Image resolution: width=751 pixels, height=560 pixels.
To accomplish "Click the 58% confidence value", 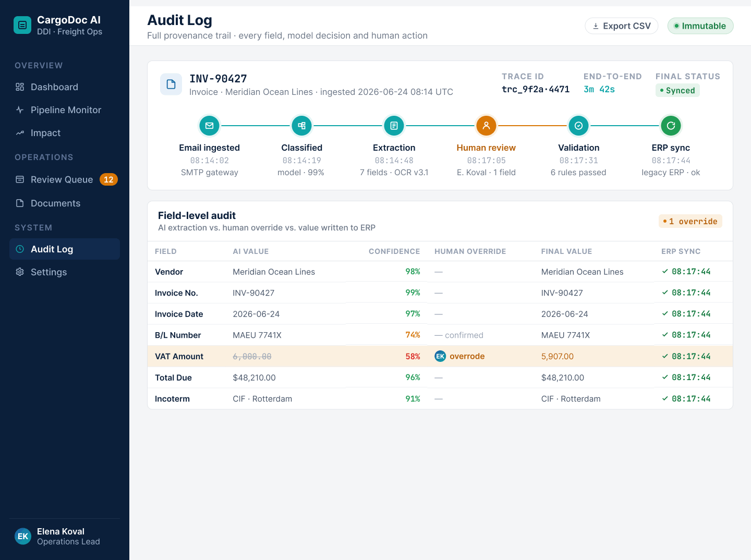I will tap(413, 356).
